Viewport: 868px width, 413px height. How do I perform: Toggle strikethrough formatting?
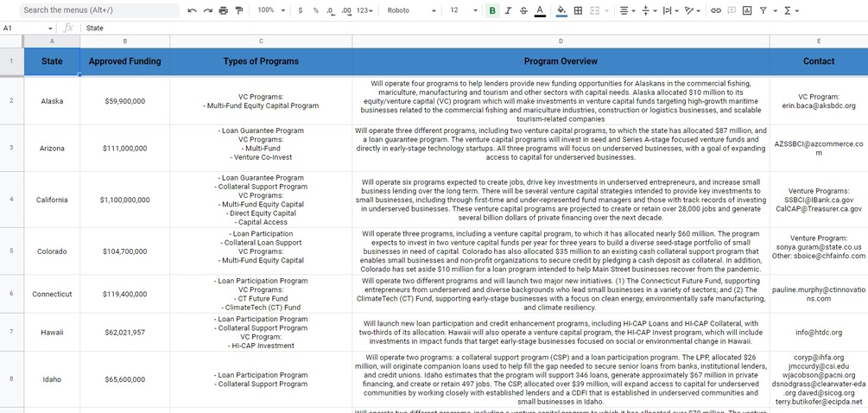(x=523, y=10)
